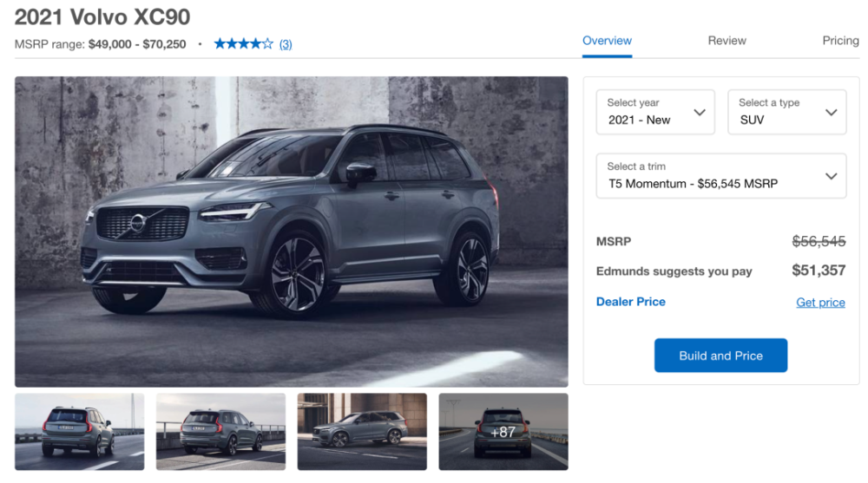The image size is (868, 483).
Task: Expand the Select year dropdown
Action: (x=655, y=112)
